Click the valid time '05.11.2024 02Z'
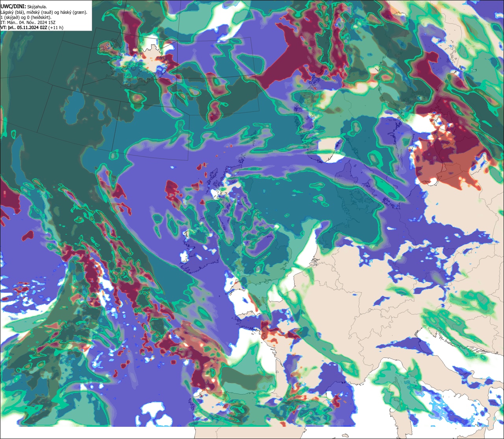The height and width of the screenshot is (439, 504). point(31,28)
